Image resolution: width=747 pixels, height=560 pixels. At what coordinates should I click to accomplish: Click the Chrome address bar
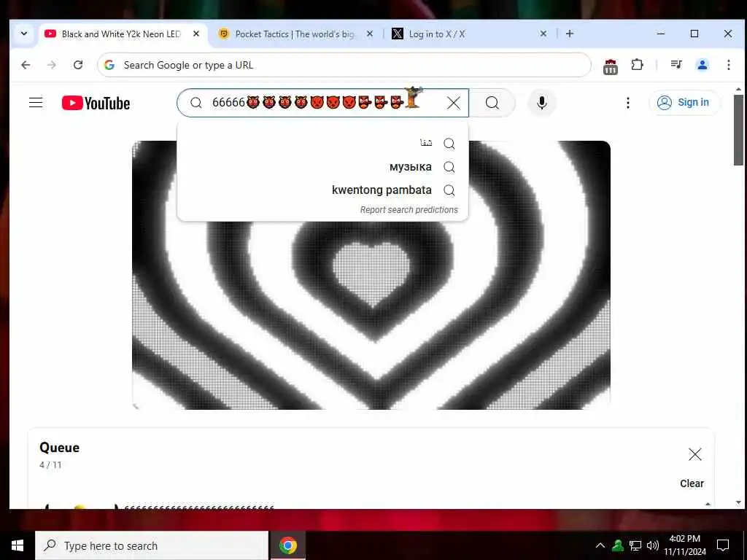coord(344,65)
